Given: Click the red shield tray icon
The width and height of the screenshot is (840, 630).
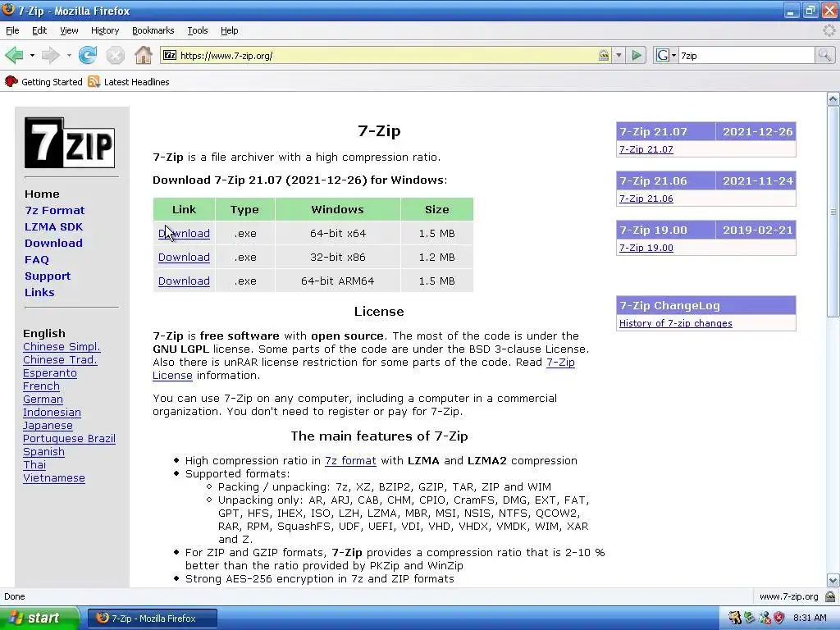Looking at the screenshot, I should 779,619.
